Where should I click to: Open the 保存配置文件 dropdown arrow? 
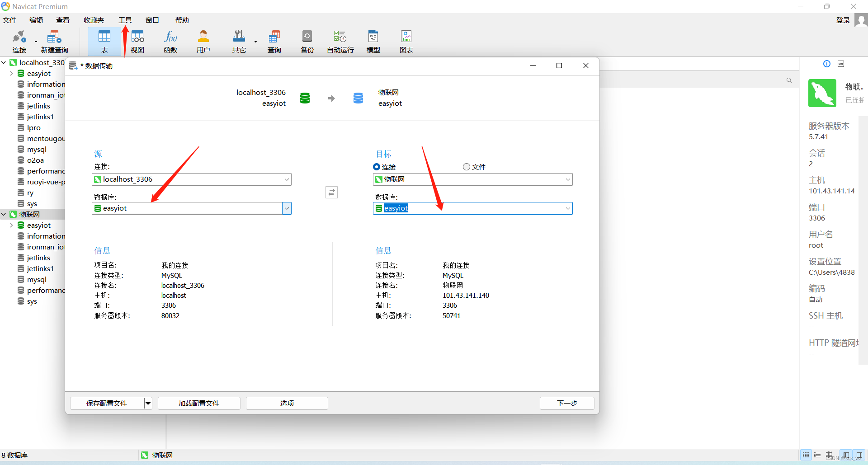(x=148, y=403)
